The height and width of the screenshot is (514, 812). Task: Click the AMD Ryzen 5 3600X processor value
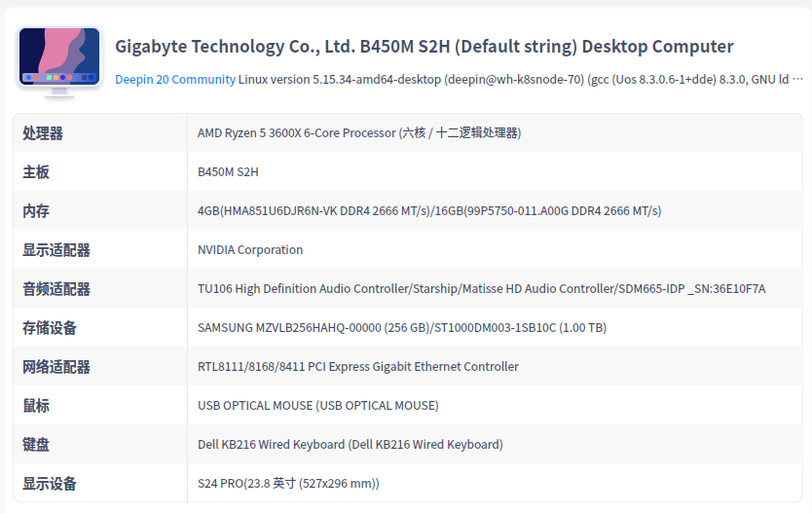coord(359,133)
